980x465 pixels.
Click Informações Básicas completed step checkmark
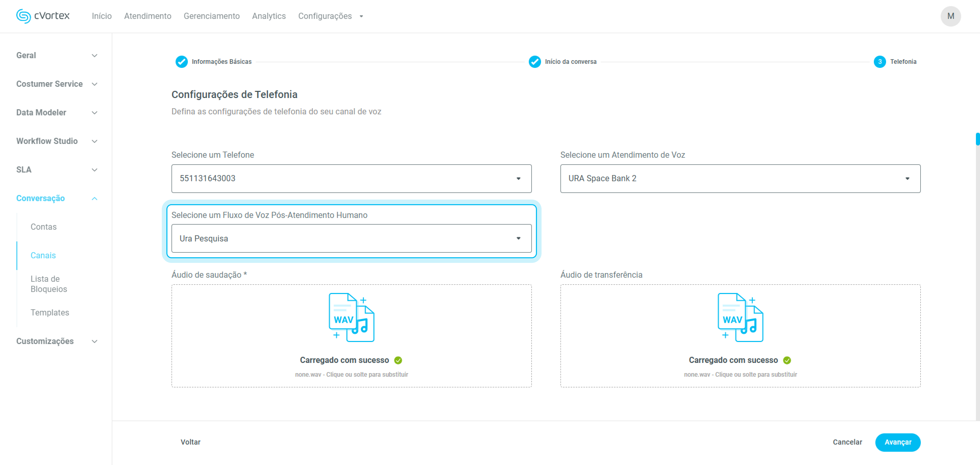click(181, 62)
